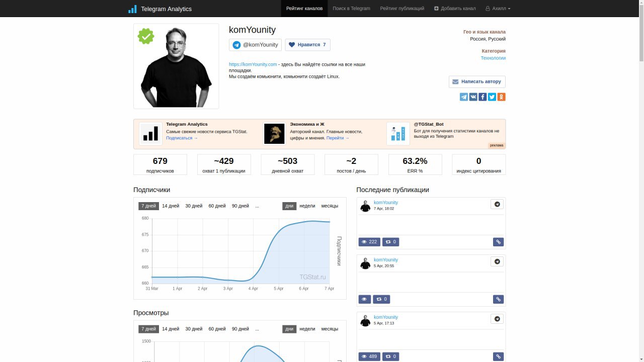Click the komYounity channel profile photo
This screenshot has width=644, height=362.
point(176,66)
